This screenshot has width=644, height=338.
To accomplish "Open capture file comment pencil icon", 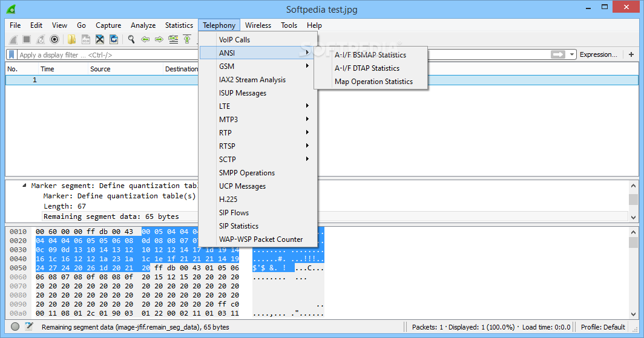I will tap(29, 327).
